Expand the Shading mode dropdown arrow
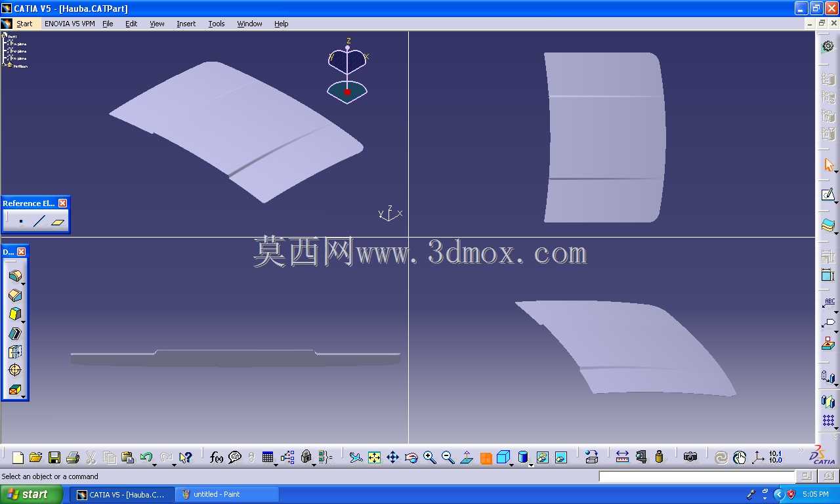The height and width of the screenshot is (504, 840). point(530,464)
